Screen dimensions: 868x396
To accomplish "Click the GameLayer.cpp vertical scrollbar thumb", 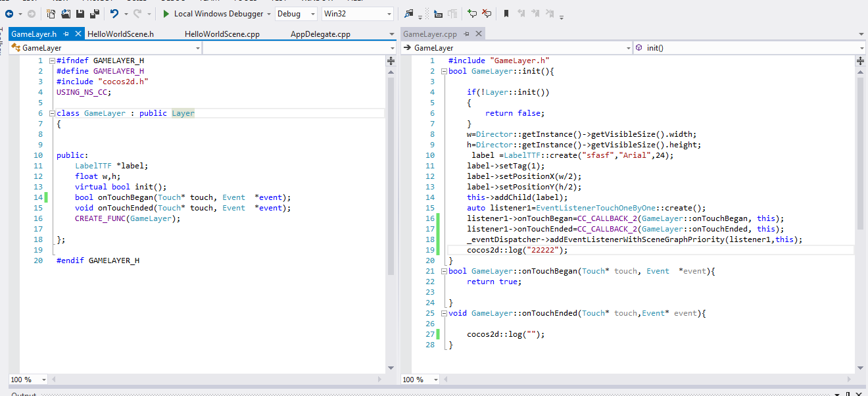I will click(860, 153).
